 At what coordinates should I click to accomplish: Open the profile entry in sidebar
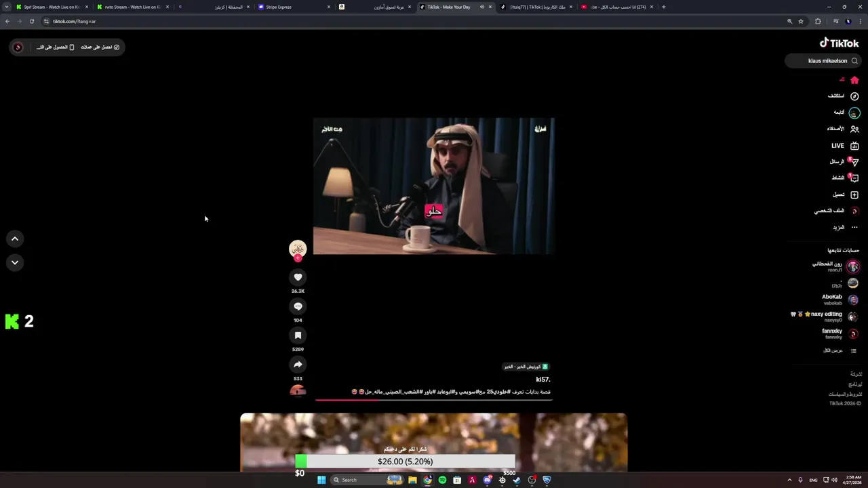click(x=837, y=211)
